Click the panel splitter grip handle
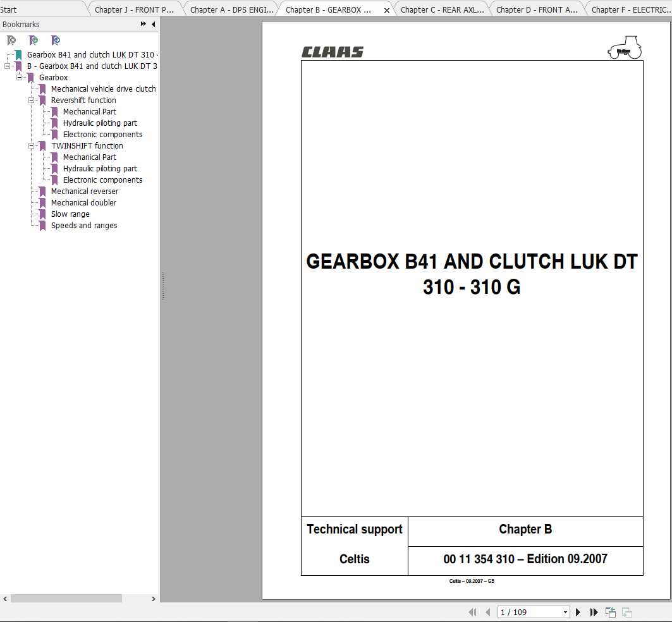 coord(163,286)
